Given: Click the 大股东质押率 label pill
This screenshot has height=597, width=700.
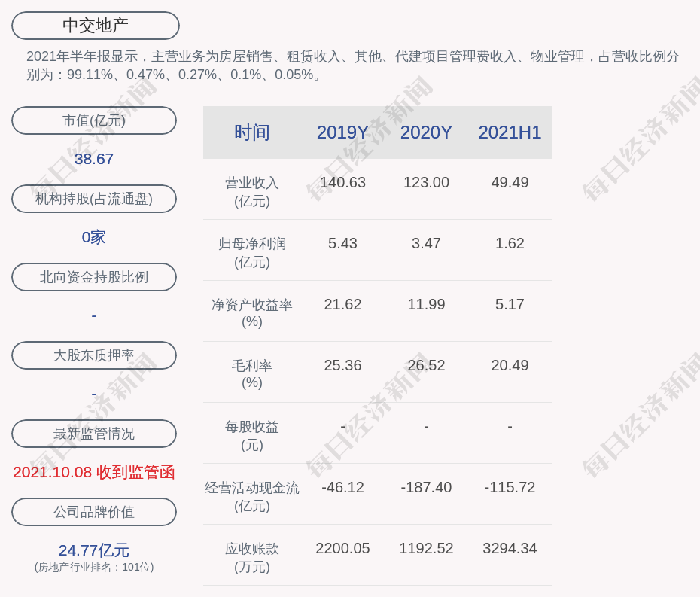Looking at the screenshot, I should click(94, 355).
